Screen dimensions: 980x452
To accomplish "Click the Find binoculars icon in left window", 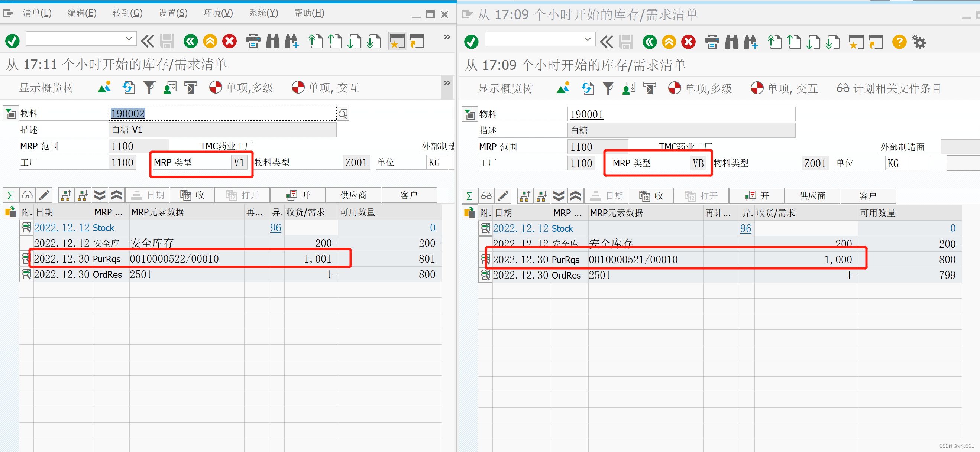I will [272, 41].
